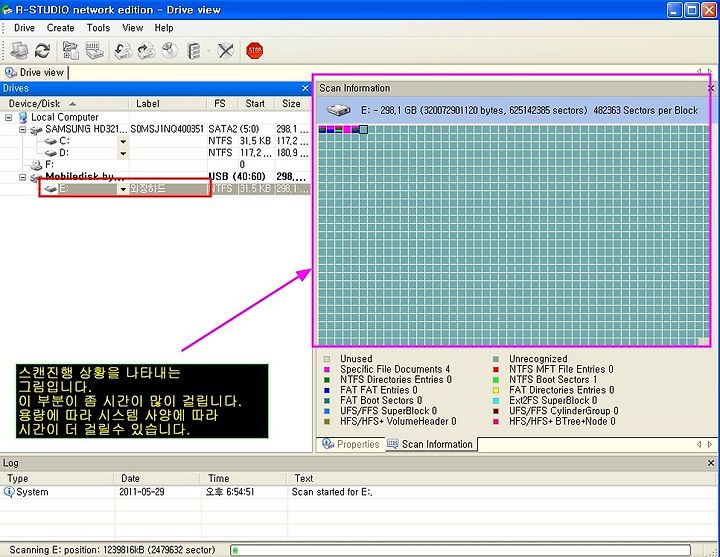Viewport: 720px width, 557px height.
Task: Click the Log Text column header
Action: point(501,478)
